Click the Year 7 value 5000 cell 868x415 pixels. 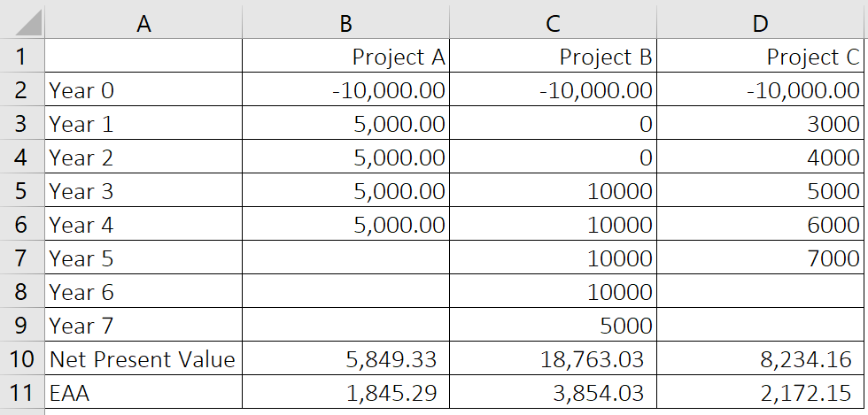point(553,326)
